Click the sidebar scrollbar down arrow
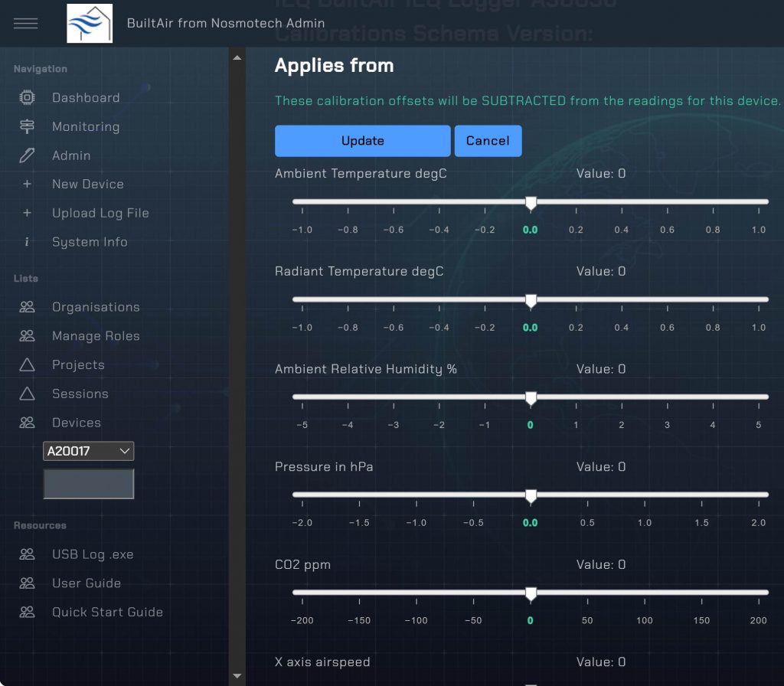The image size is (784, 686). click(x=237, y=676)
